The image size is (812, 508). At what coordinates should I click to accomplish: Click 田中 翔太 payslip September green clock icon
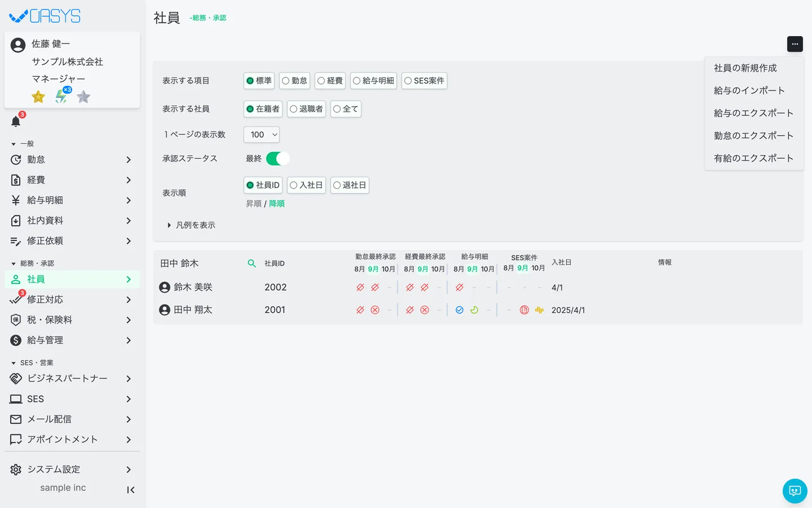pos(474,310)
